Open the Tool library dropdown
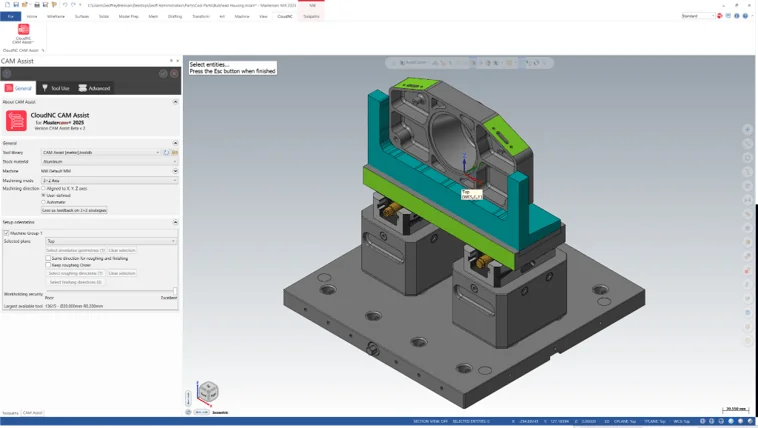 point(102,152)
